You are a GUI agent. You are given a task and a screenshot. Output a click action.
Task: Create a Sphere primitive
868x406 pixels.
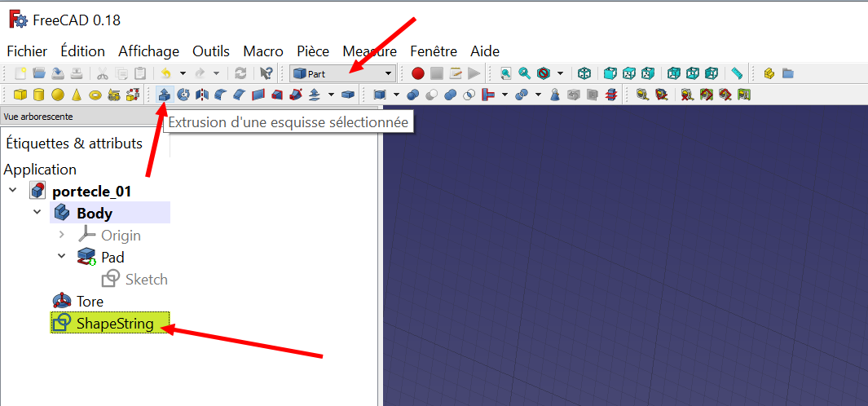[x=58, y=95]
